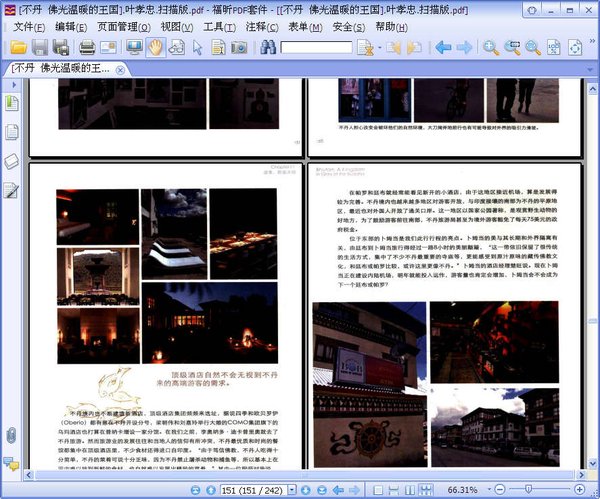Open the comments panel
Image resolution: width=600 pixels, height=499 pixels.
[x=11, y=464]
